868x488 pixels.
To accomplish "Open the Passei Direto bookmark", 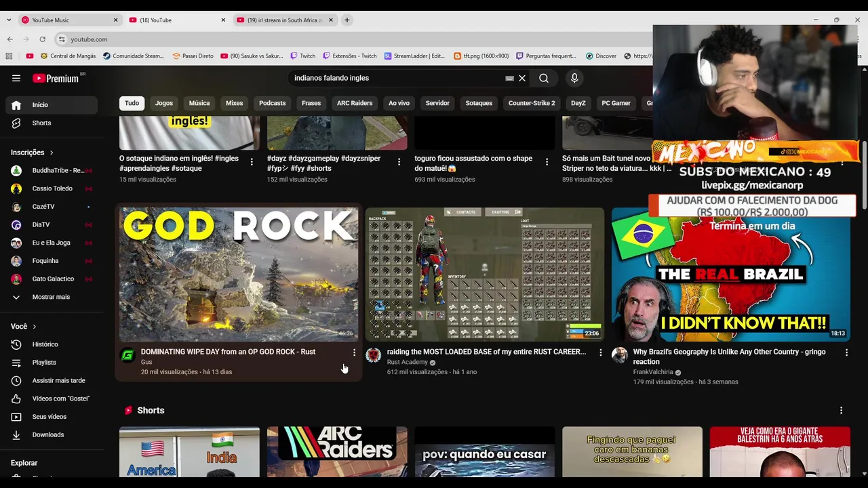I will [x=193, y=56].
